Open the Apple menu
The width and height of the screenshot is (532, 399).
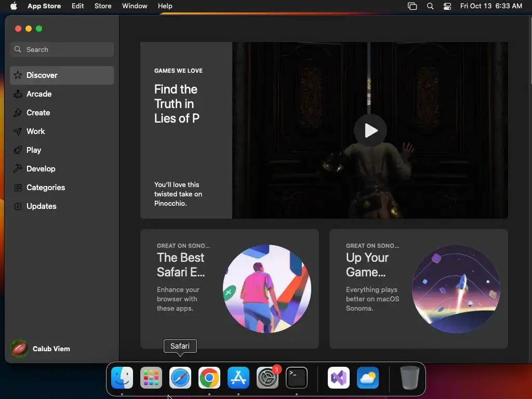coord(14,6)
